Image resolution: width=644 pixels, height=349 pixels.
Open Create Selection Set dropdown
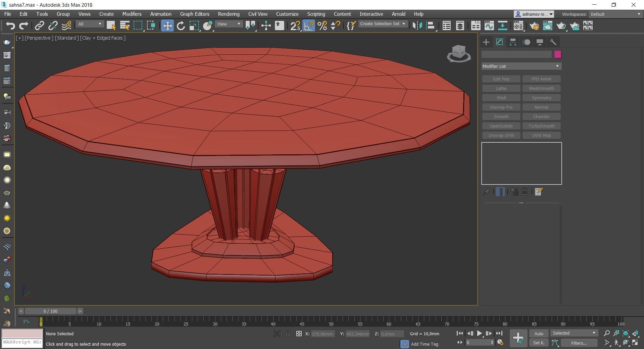point(383,24)
